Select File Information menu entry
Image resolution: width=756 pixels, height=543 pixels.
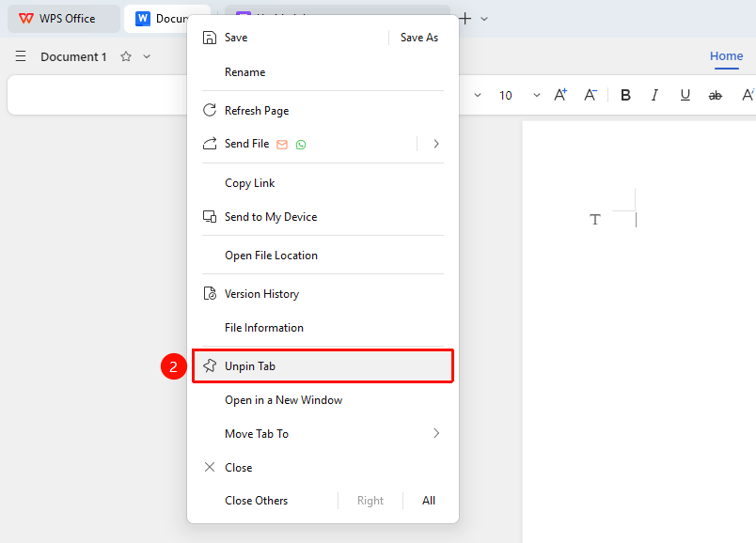264,328
